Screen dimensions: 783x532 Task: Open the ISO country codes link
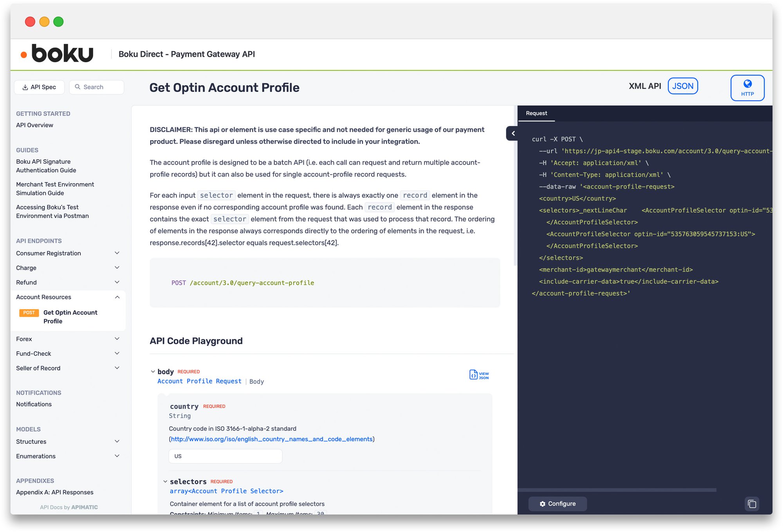click(272, 439)
